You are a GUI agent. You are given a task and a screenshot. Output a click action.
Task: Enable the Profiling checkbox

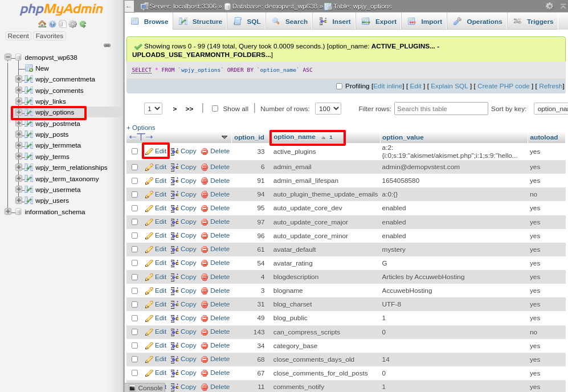coord(339,86)
